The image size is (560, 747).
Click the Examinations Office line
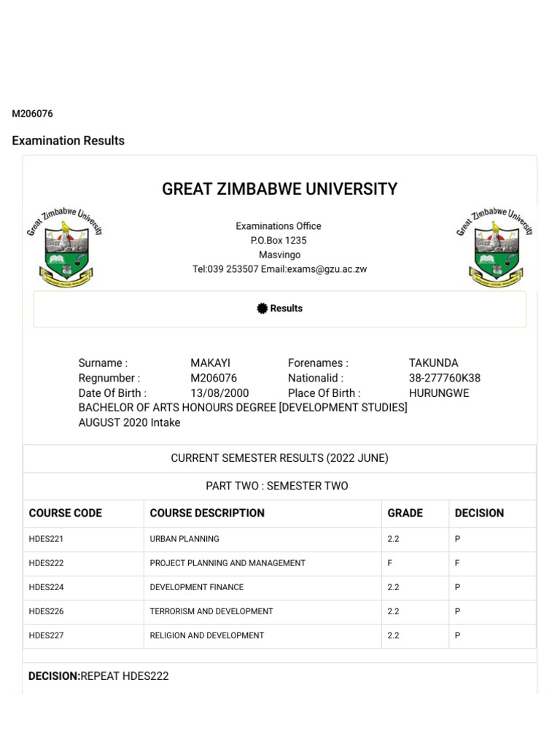tap(279, 226)
